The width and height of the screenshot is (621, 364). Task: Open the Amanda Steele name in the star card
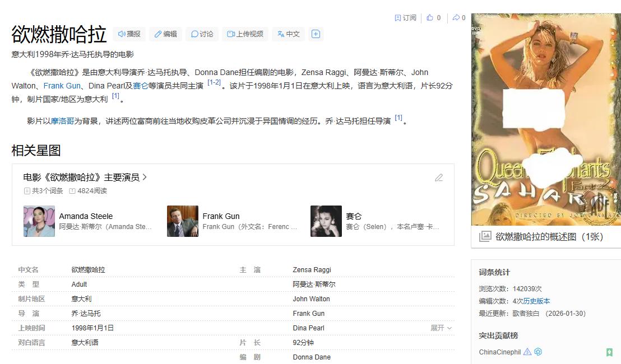pos(86,216)
